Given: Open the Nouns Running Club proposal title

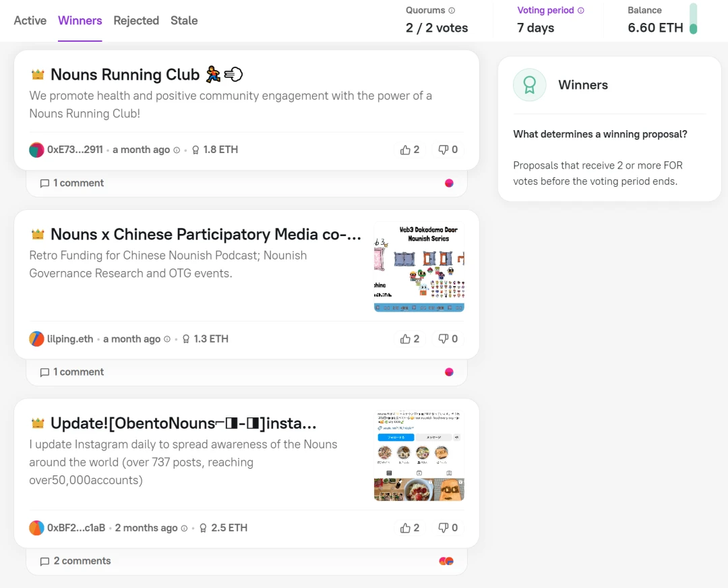Looking at the screenshot, I should tap(125, 75).
